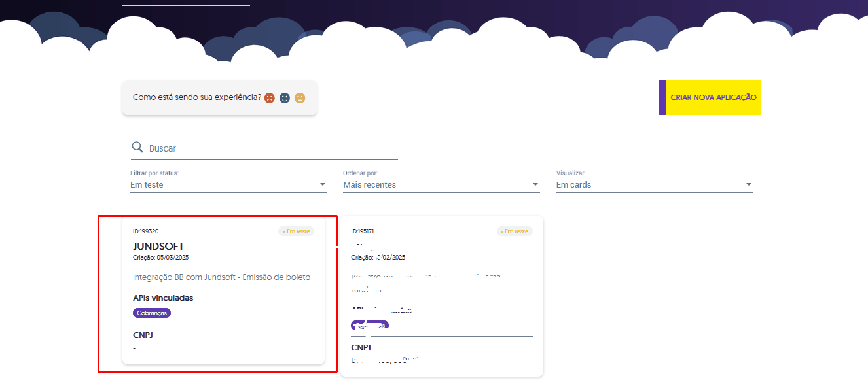Click APIs vinculadas heading in JUNDSOFT card
This screenshot has width=868, height=391.
click(163, 298)
